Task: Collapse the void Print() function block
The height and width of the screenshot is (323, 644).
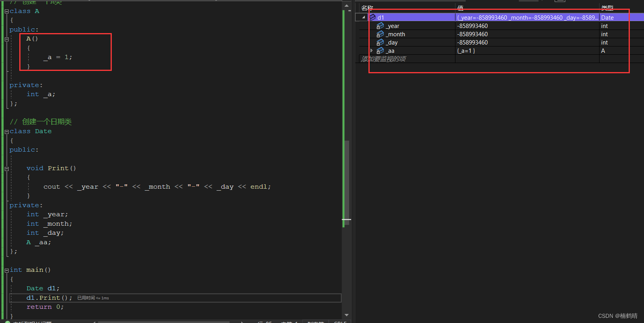Action: pos(7,169)
